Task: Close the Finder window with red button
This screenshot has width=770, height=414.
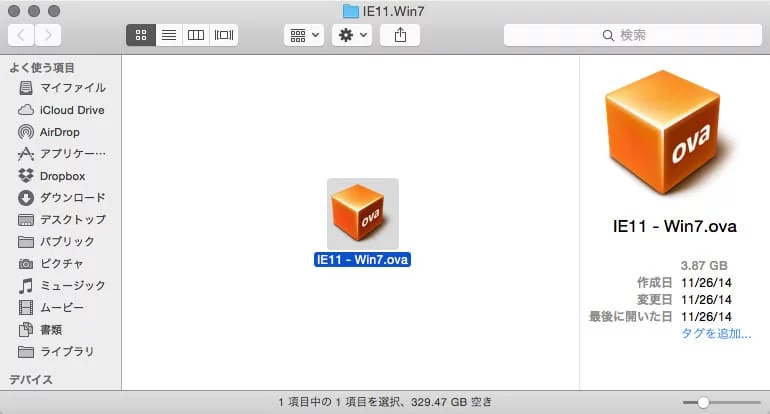Action: pos(14,11)
